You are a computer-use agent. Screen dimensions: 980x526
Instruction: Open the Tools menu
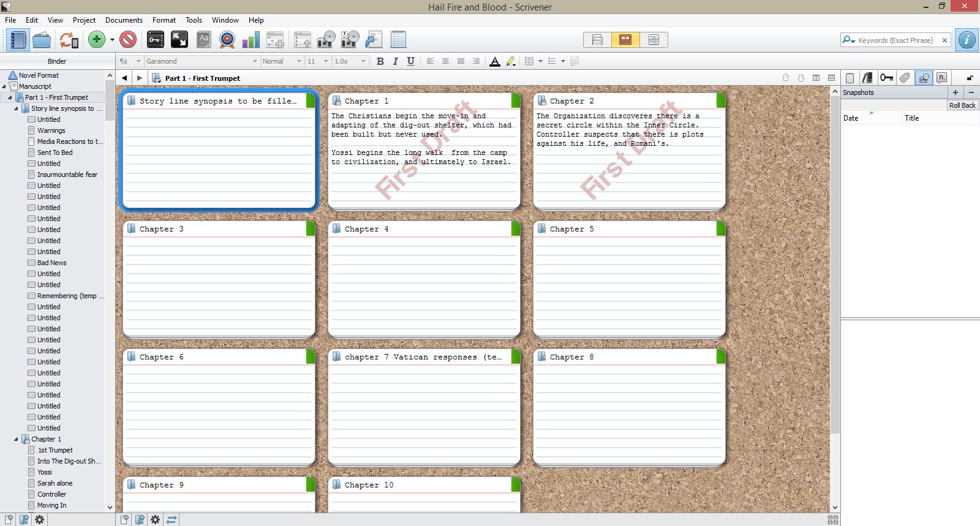click(194, 20)
